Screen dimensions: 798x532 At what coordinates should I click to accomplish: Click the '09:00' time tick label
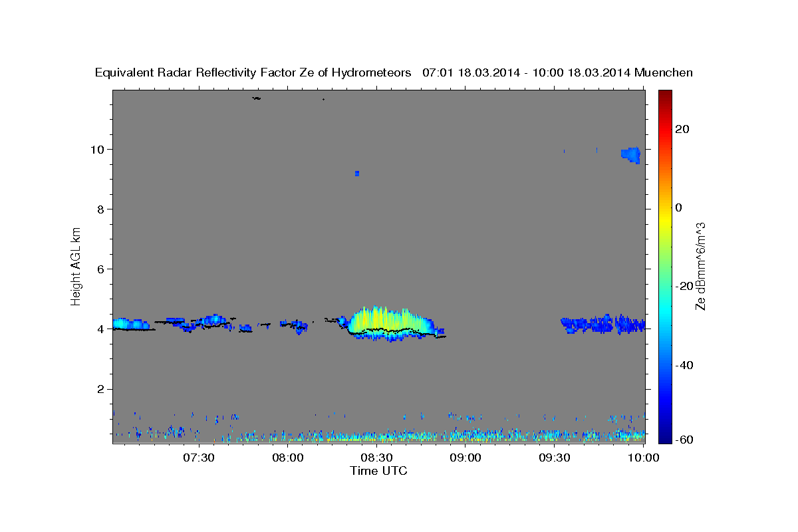click(465, 458)
